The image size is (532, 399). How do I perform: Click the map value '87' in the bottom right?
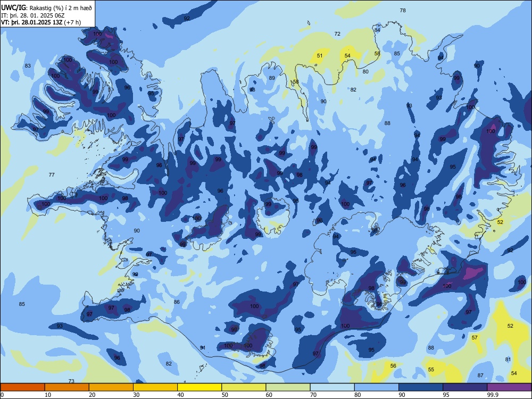tap(480, 375)
